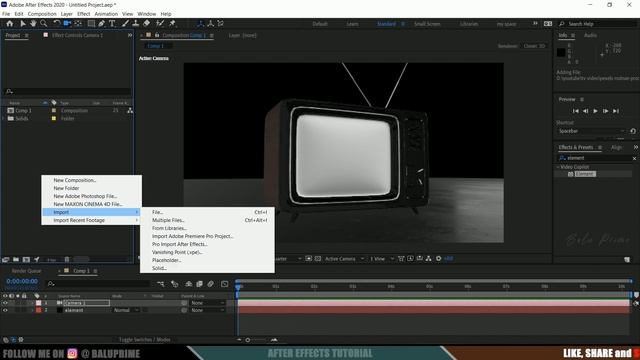
Task: Open Camera 1 parent None dropdown
Action: [x=207, y=303]
